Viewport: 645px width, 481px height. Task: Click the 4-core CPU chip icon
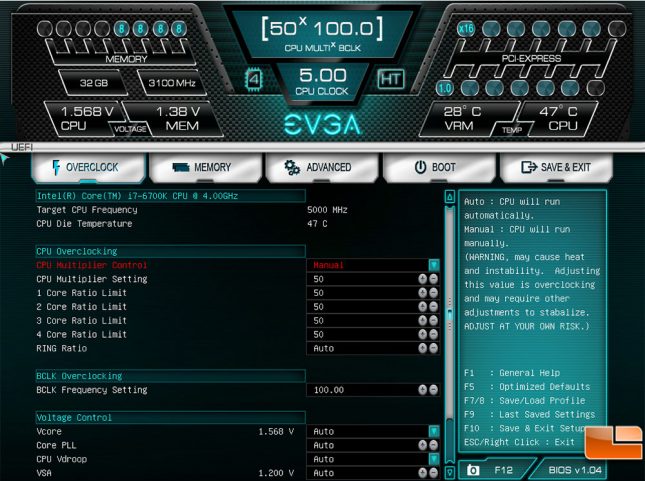(254, 79)
